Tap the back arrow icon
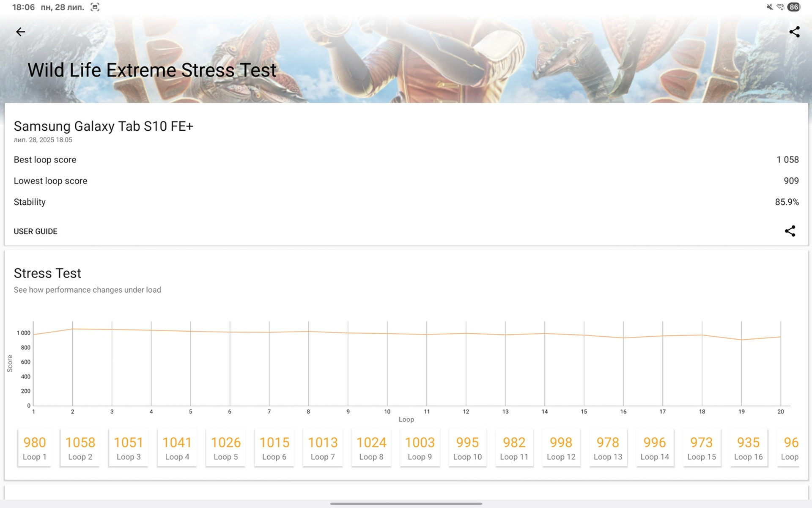Viewport: 812px width, 508px height. [x=20, y=32]
